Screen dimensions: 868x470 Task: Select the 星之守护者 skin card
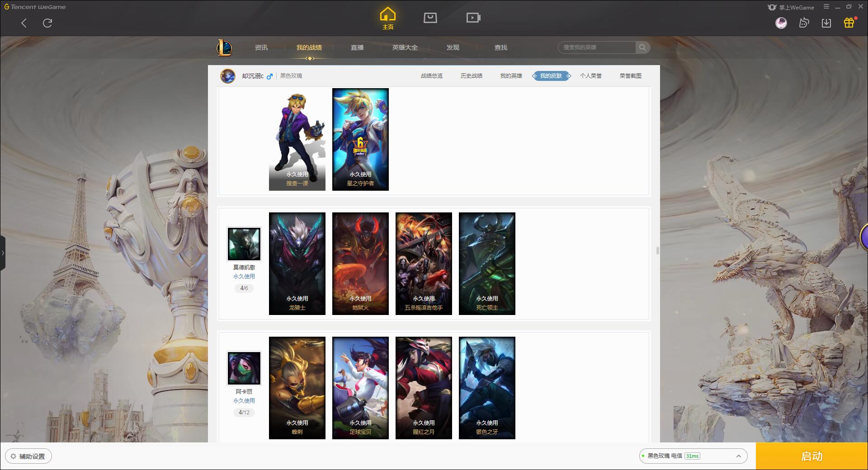[x=360, y=139]
